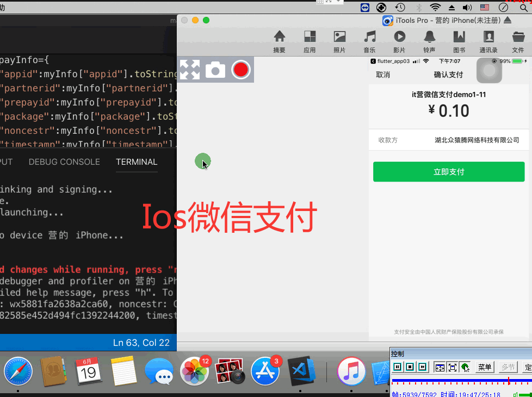Image resolution: width=532 pixels, height=397 pixels.
Task: Eject the iPhone in iTools title bar
Action: pyautogui.click(x=508, y=20)
